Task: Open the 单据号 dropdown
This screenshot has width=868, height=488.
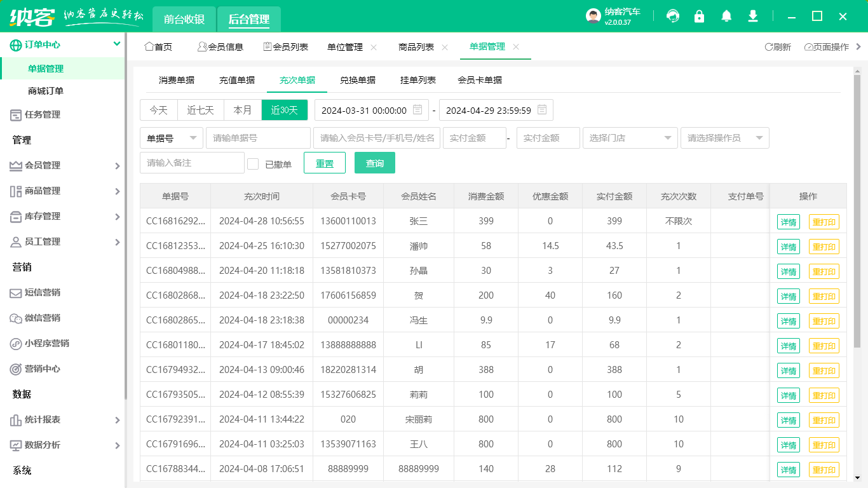Action: click(x=171, y=137)
